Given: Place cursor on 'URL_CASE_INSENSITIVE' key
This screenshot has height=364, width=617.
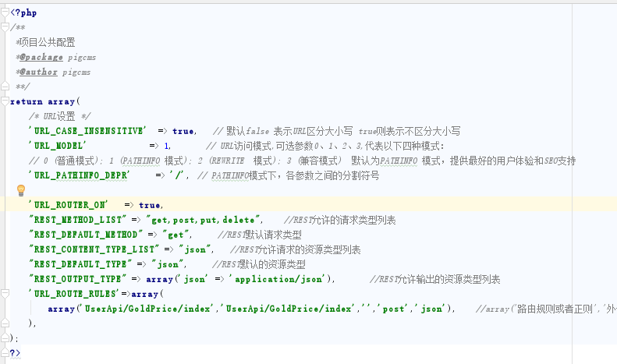Looking at the screenshot, I should [x=87, y=131].
